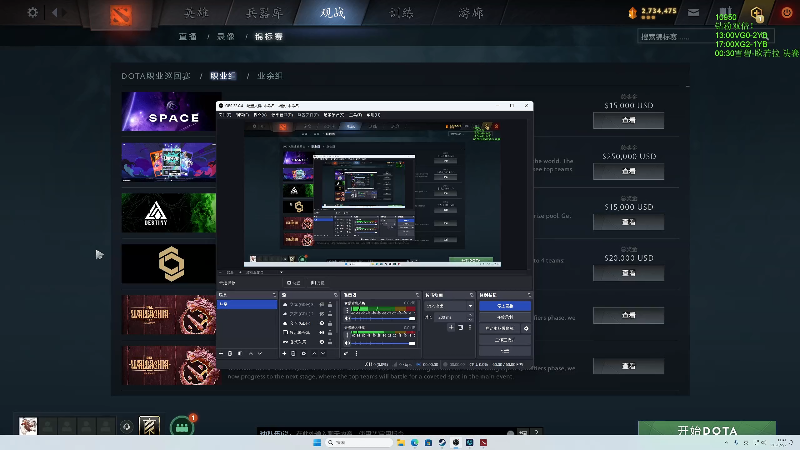800x450 pixels.
Task: Open the green battle pass icon with notification
Action: [182, 427]
